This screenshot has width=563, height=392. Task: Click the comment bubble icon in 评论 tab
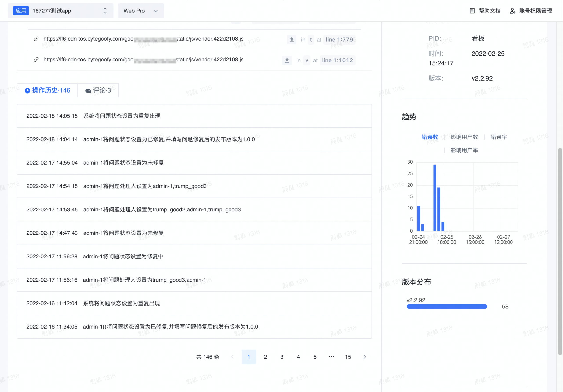(88, 91)
